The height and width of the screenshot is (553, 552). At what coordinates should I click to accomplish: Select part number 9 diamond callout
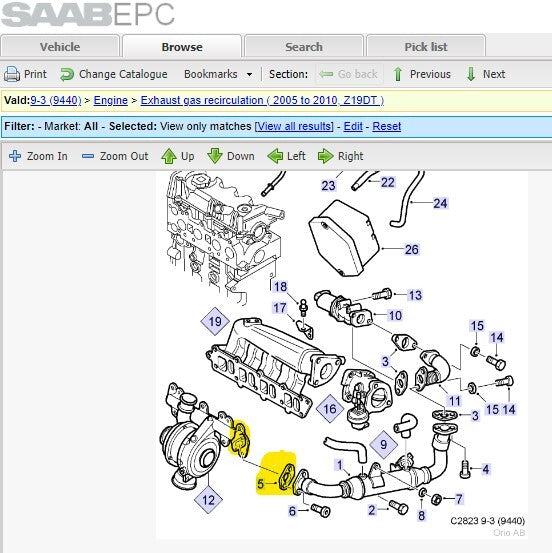[x=383, y=444]
